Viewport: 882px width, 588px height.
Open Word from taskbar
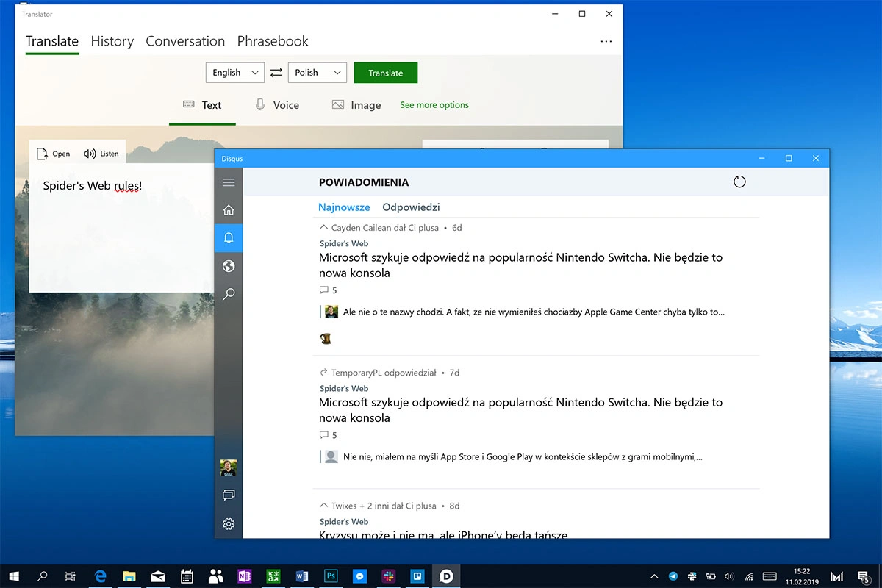coord(301,576)
